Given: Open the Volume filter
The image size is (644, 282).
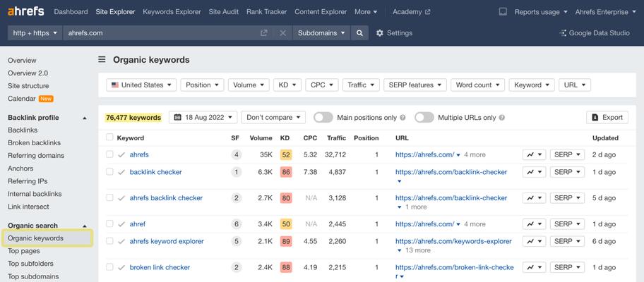Looking at the screenshot, I should [x=249, y=85].
